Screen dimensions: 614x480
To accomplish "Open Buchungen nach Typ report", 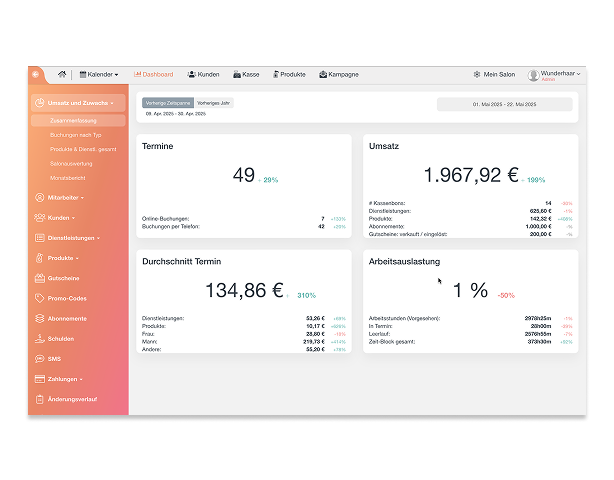I will tap(76, 135).
